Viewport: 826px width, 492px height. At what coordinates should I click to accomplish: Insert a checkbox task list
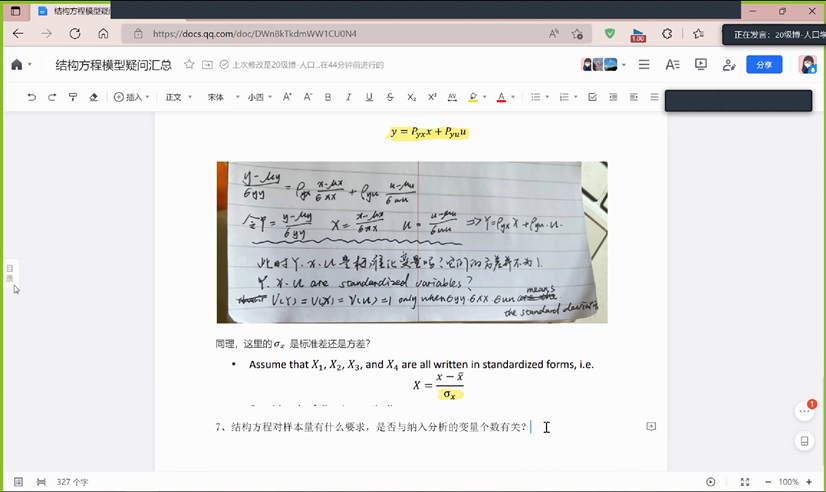click(x=592, y=97)
